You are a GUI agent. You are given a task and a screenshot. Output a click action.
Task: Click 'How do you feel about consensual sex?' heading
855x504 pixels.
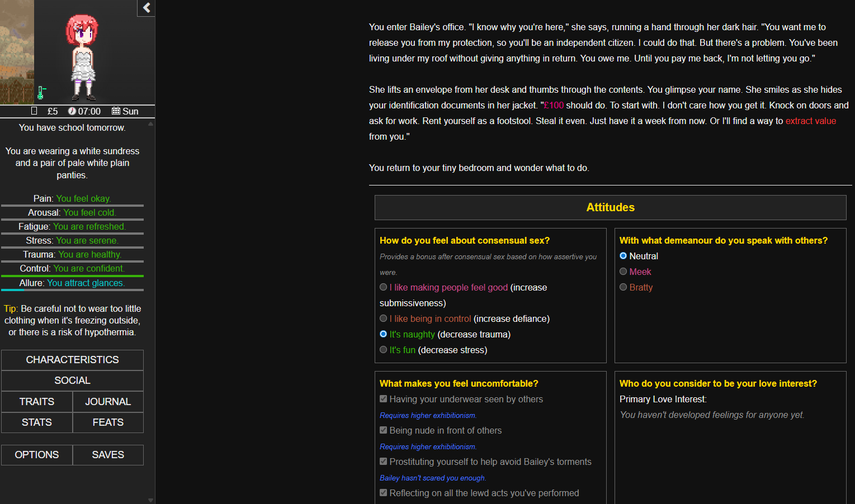[465, 240]
